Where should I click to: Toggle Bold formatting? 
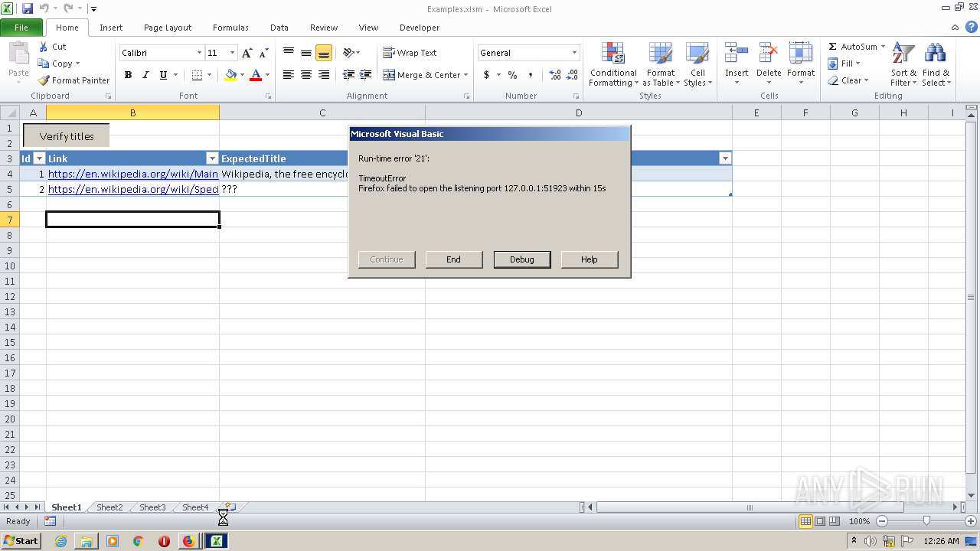tap(128, 75)
